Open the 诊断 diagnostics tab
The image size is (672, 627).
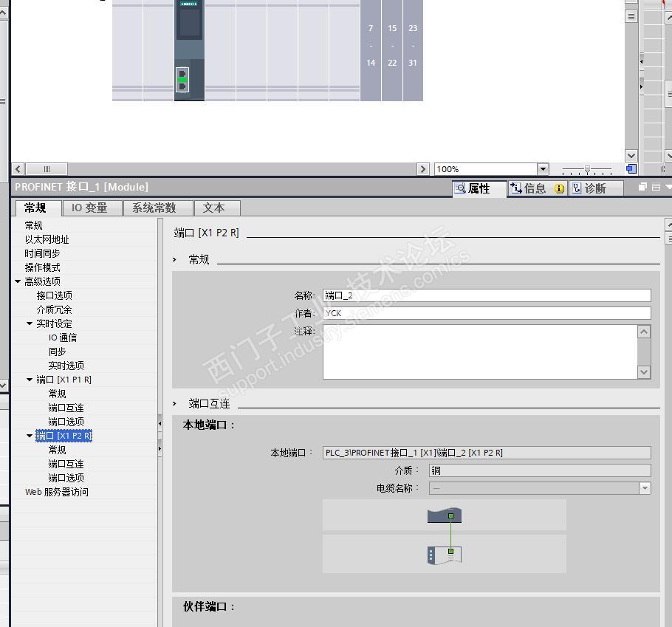(x=596, y=188)
